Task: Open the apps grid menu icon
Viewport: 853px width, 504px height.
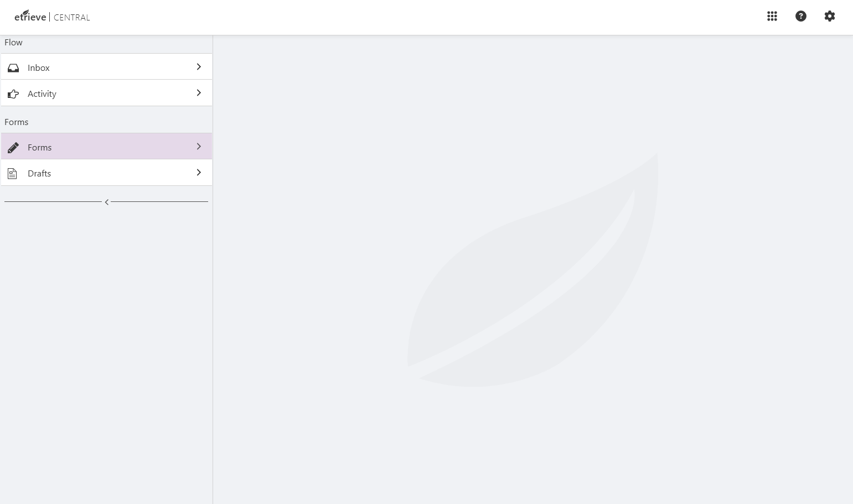Action: [772, 16]
